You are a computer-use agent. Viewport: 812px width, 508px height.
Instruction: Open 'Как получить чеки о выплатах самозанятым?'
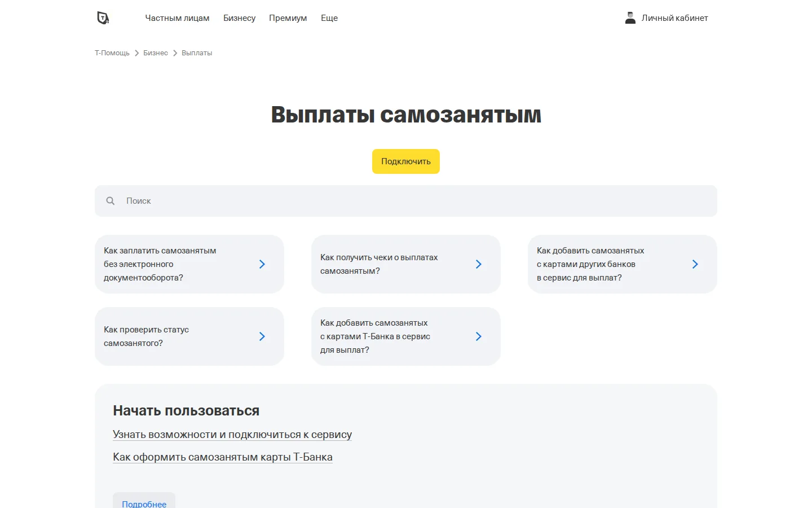pyautogui.click(x=406, y=264)
